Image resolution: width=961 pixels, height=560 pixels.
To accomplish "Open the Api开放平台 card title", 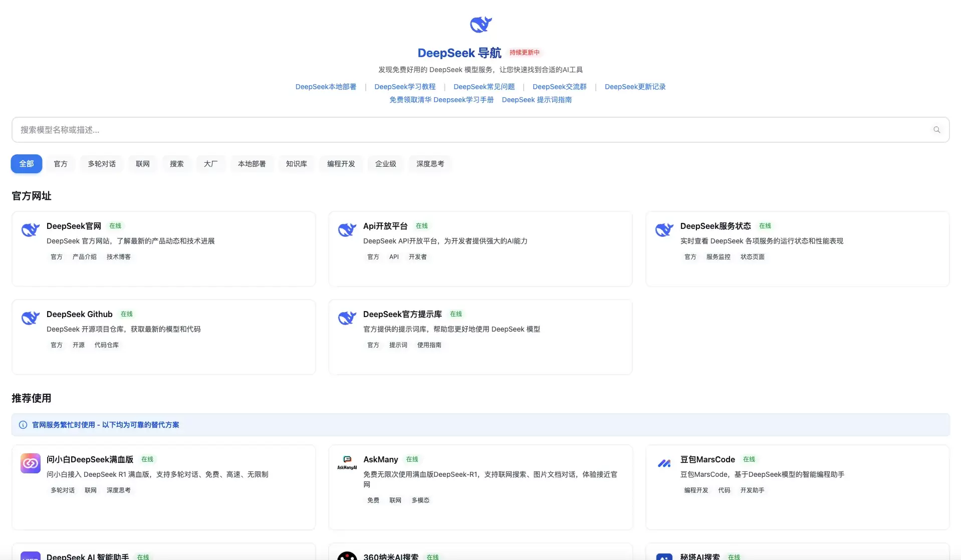I will [385, 226].
